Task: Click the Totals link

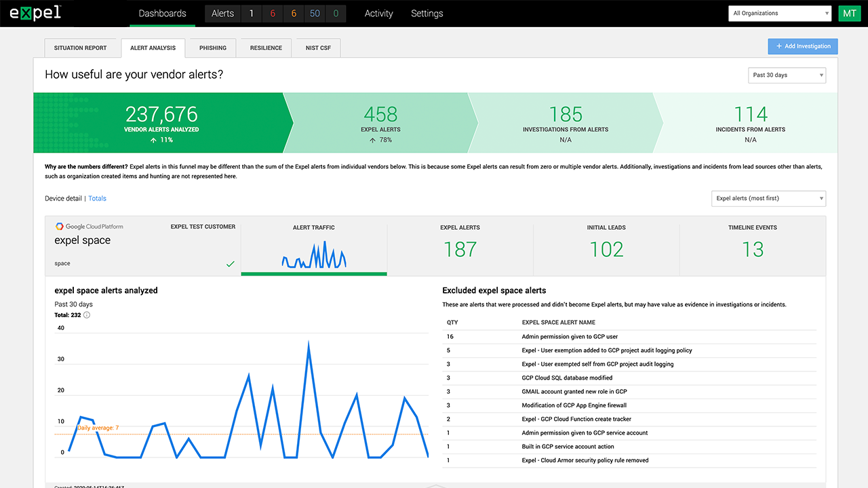Action: tap(97, 199)
